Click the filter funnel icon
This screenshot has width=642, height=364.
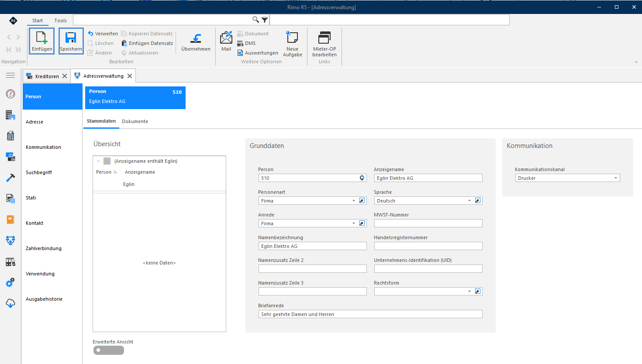coord(265,20)
